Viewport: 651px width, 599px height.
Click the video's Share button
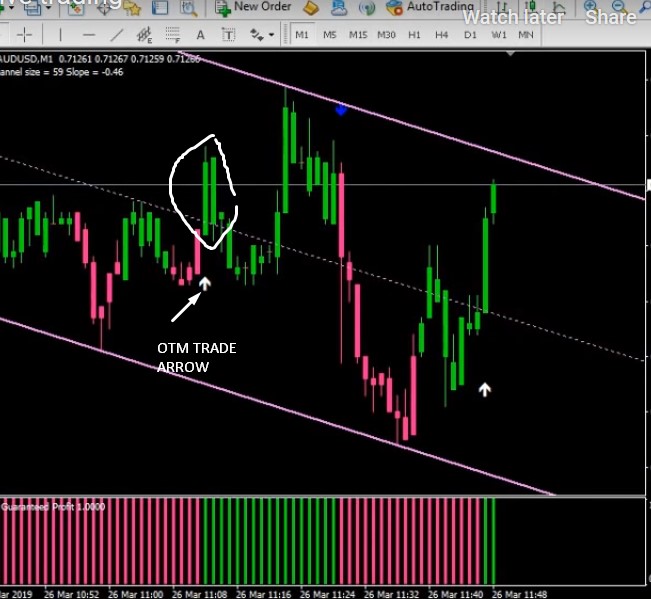point(611,17)
